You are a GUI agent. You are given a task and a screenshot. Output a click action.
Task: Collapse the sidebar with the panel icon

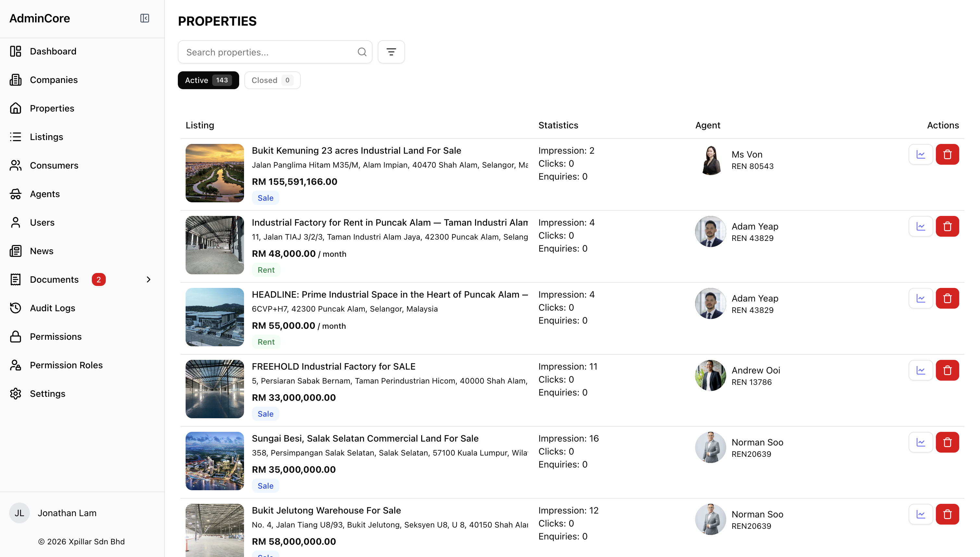(145, 18)
